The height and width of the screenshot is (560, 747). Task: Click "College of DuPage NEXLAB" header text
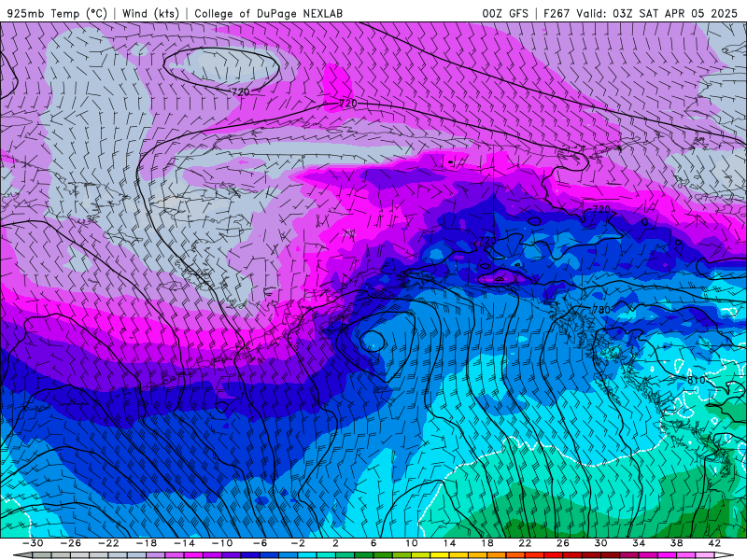pos(268,13)
